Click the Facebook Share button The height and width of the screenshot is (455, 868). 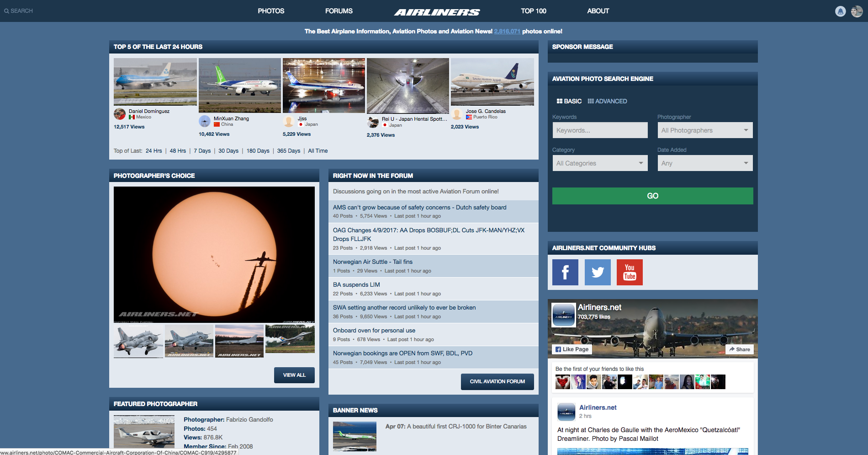(740, 349)
